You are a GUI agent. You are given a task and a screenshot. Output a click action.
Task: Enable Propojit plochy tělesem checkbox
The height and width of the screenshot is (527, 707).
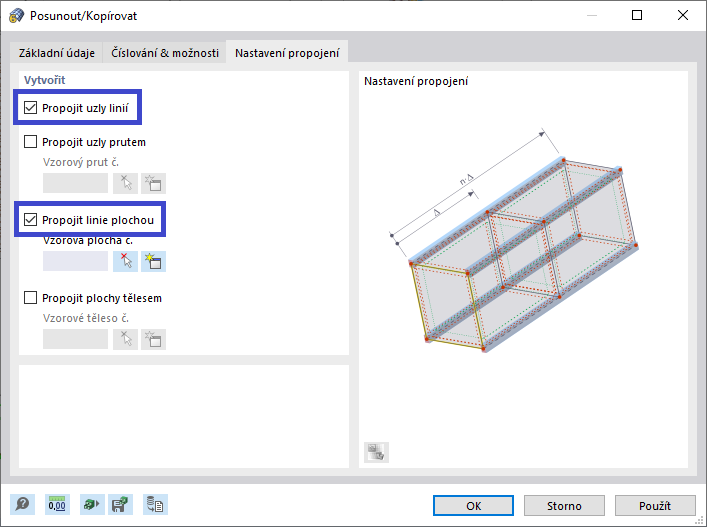point(30,298)
